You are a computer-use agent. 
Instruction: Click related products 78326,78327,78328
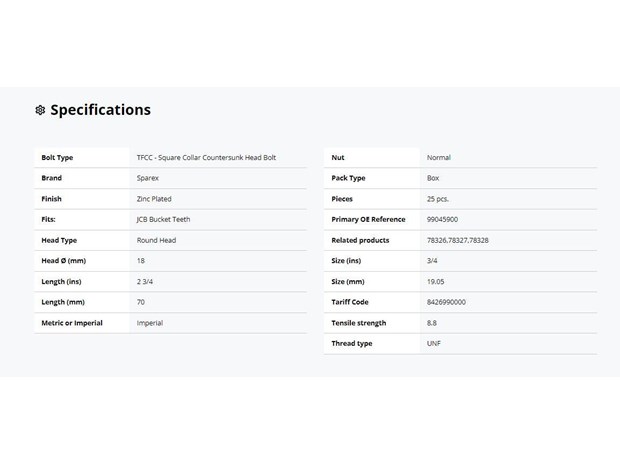click(458, 240)
